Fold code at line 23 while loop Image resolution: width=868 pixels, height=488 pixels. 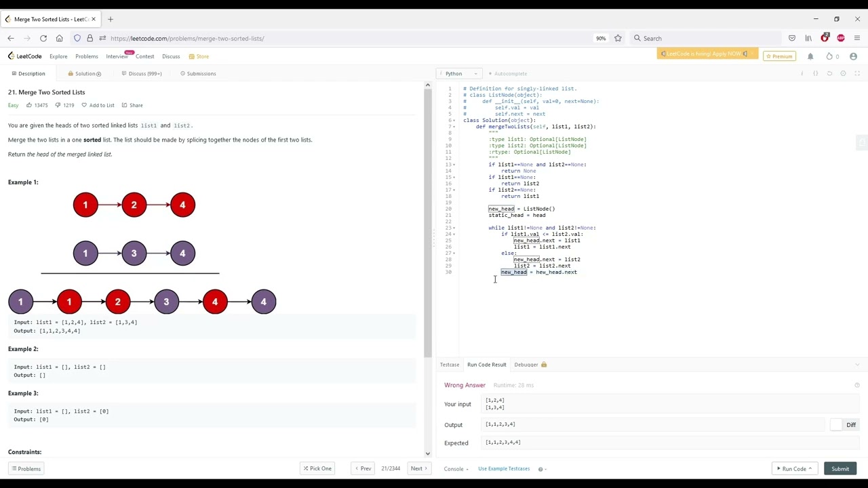pyautogui.click(x=454, y=228)
